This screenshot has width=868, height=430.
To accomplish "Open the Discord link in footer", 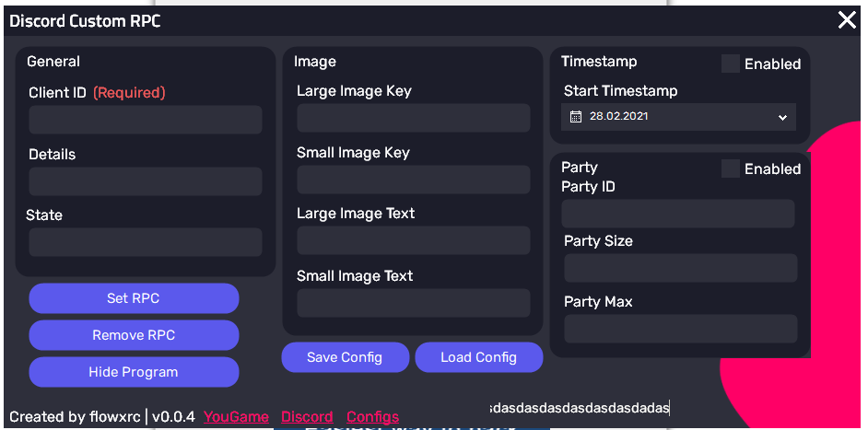I will [307, 417].
